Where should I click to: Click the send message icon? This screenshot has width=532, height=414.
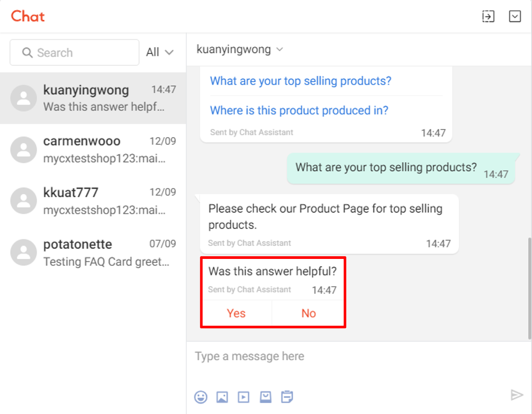point(517,396)
